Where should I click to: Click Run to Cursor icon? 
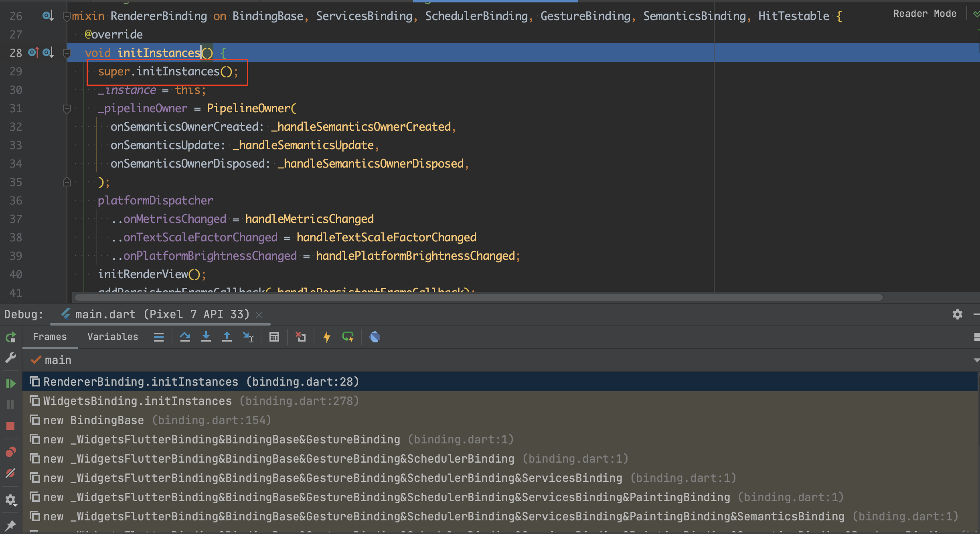(x=248, y=337)
